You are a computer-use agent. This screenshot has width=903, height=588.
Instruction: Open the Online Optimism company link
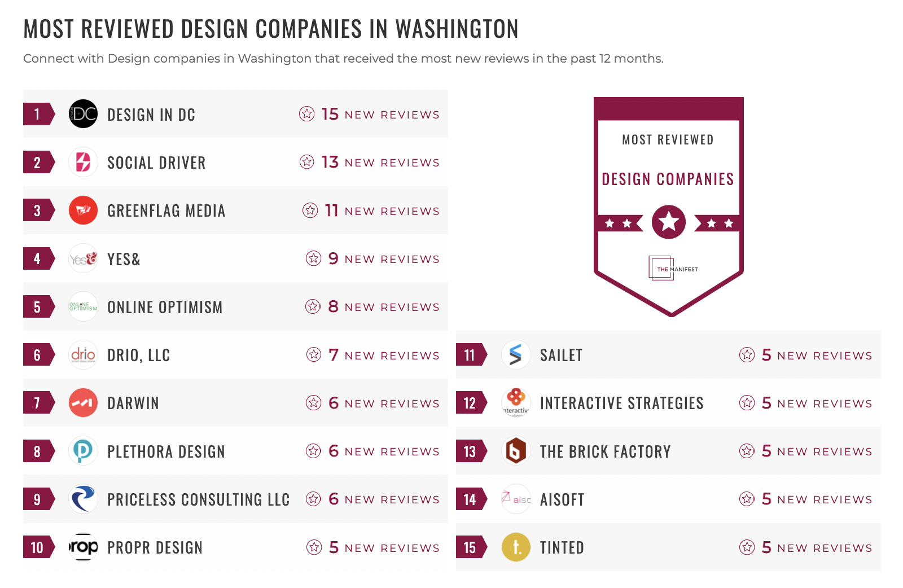[165, 307]
